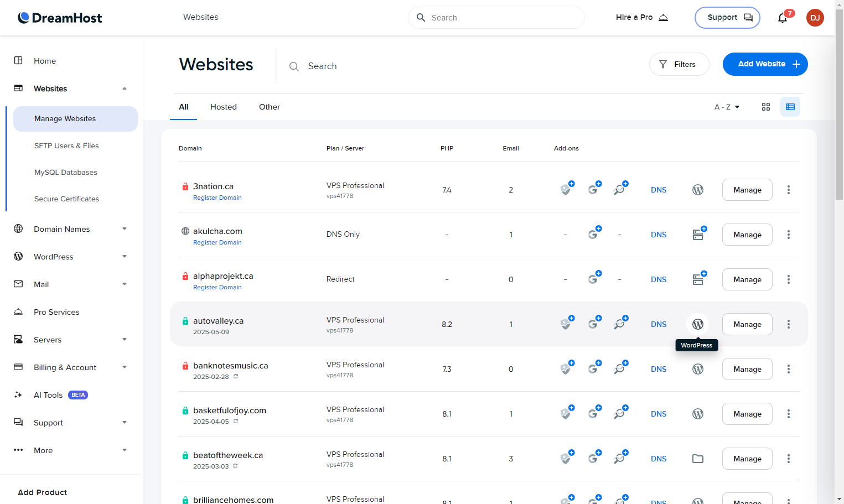Open Pro Services in sidebar
The width and height of the screenshot is (844, 504).
point(56,312)
